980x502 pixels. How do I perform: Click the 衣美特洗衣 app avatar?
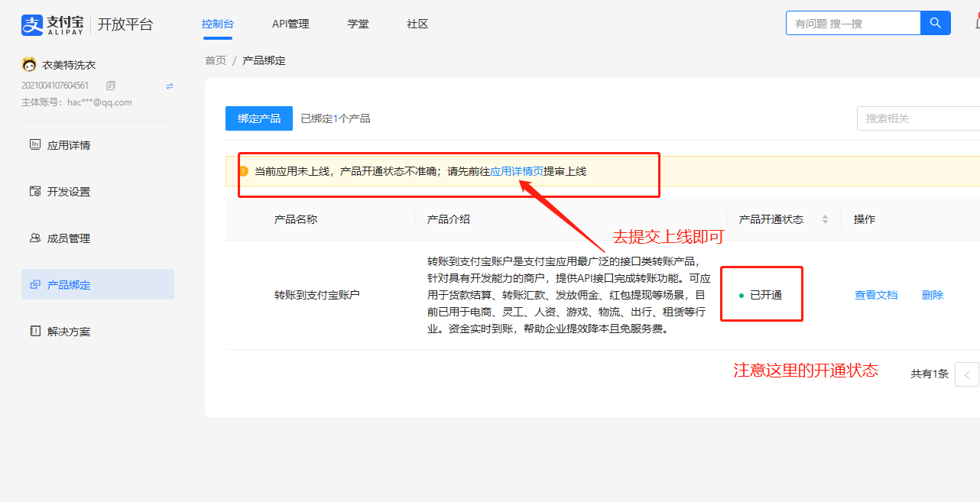pos(29,65)
